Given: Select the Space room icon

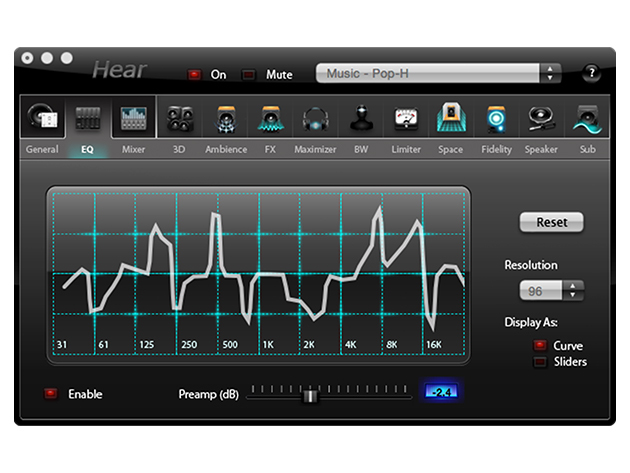Looking at the screenshot, I should (451, 117).
